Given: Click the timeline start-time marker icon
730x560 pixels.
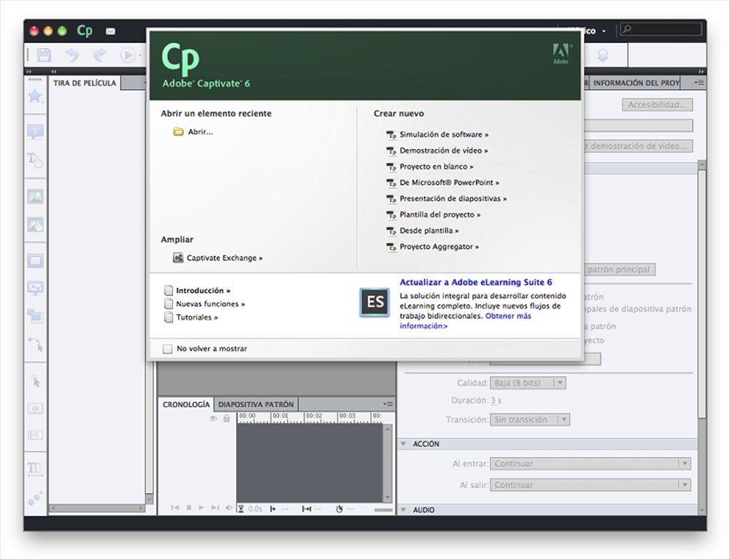Looking at the screenshot, I should [273, 509].
